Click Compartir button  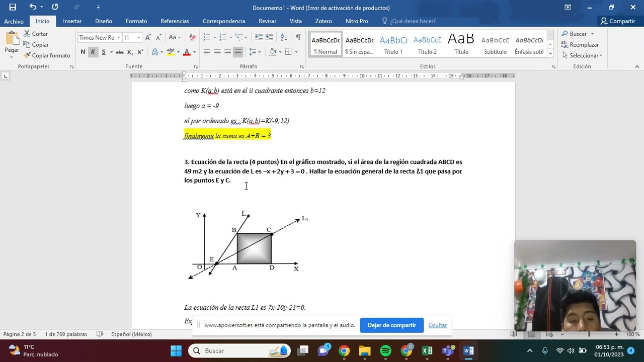617,21
